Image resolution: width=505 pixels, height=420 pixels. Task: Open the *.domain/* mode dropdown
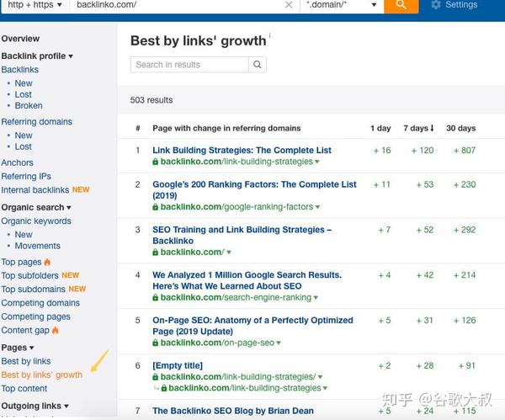(342, 5)
